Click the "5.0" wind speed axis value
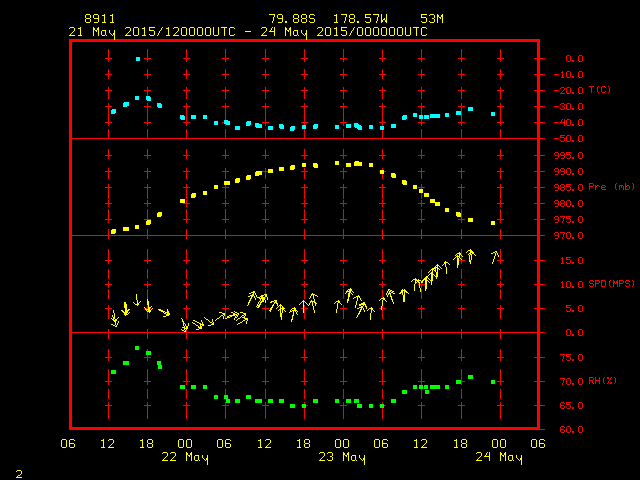This screenshot has width=640, height=480. point(575,309)
